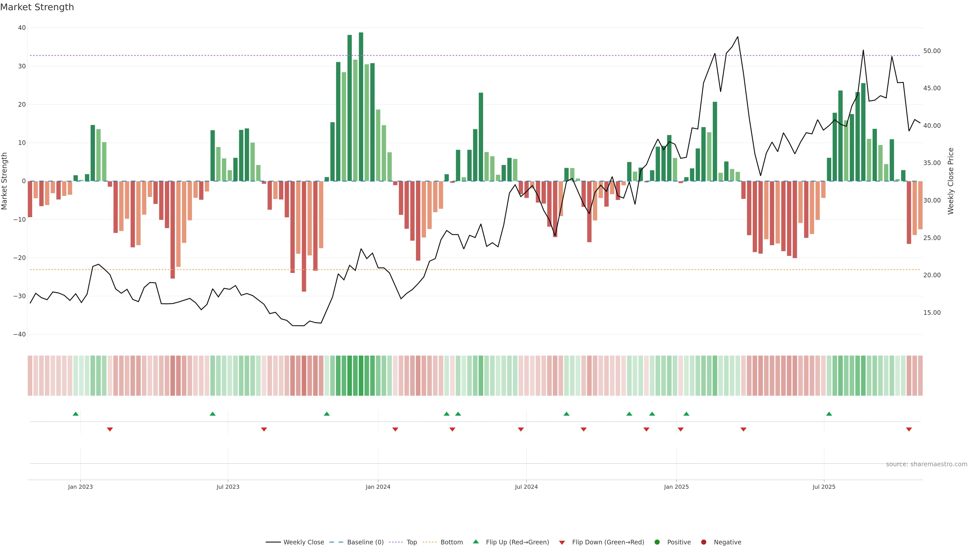980x551 pixels.
Task: Click Positive green dot legend icon
Action: [657, 542]
